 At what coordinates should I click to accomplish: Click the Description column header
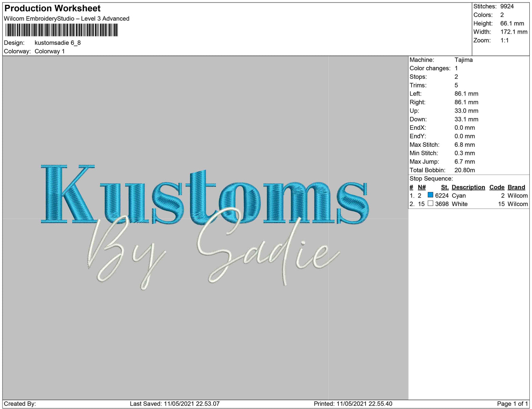click(468, 187)
